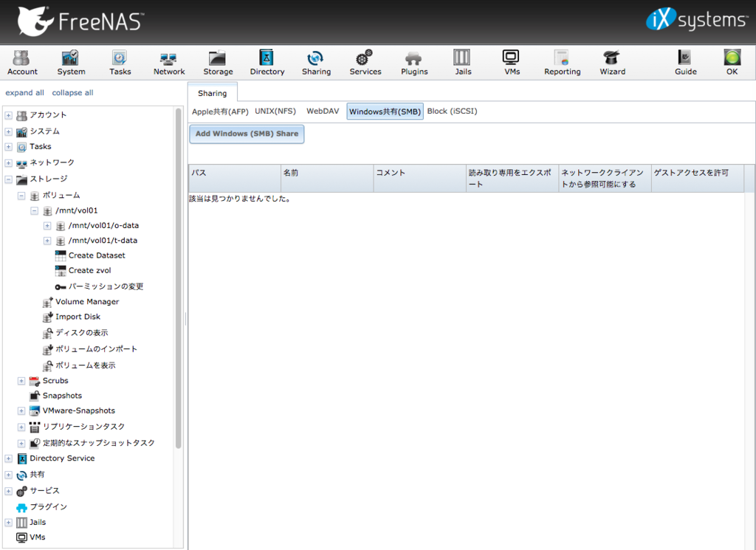Click the Snapshots icon in the tree
This screenshot has width=756, height=550.
35,396
